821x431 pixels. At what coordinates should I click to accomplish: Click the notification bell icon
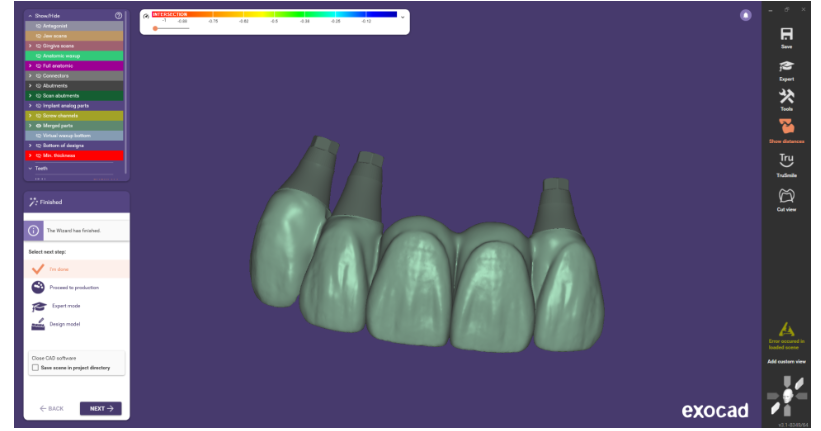coord(745,16)
